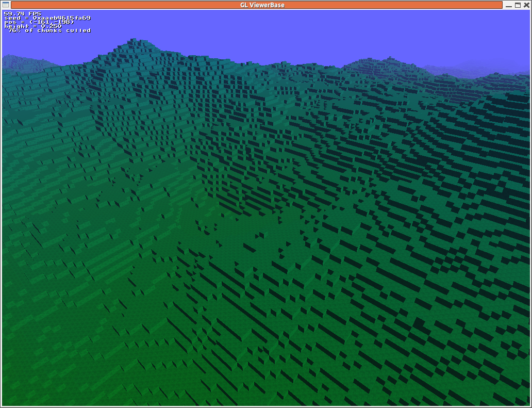Click the pos coordinates text line
The width and height of the screenshot is (532, 408).
(39, 22)
